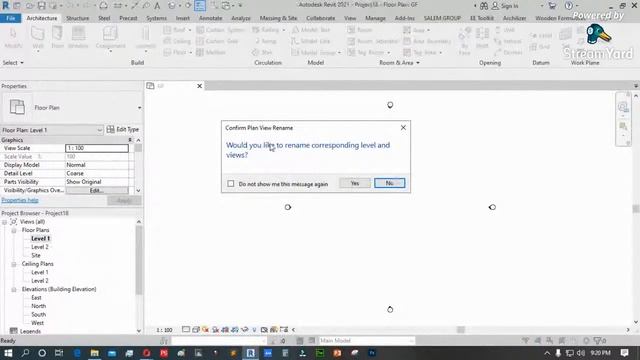Switch to the Structure ribbon tab
Image resolution: width=640 pixels, height=360 pixels.
[x=78, y=18]
